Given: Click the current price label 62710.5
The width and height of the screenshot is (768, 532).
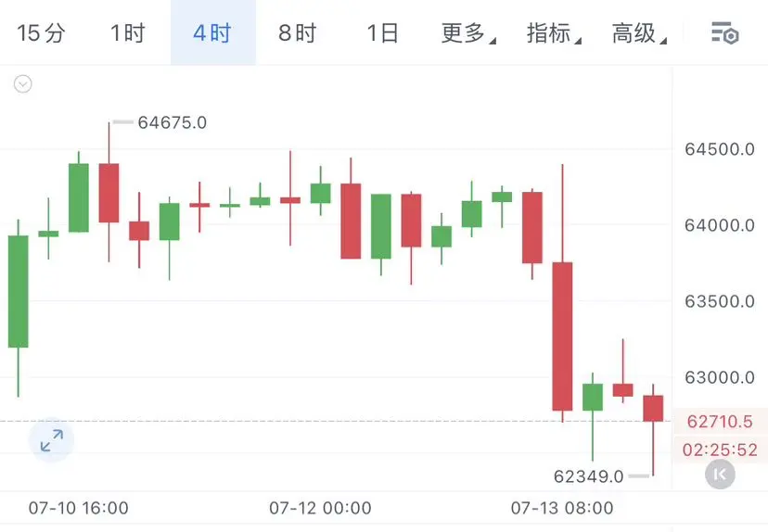Looking at the screenshot, I should (720, 422).
